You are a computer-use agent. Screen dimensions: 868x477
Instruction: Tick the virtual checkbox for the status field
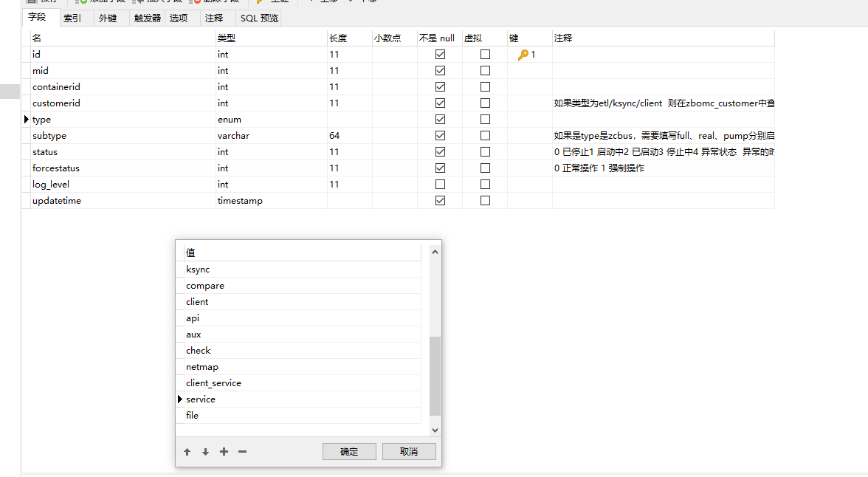click(x=485, y=152)
